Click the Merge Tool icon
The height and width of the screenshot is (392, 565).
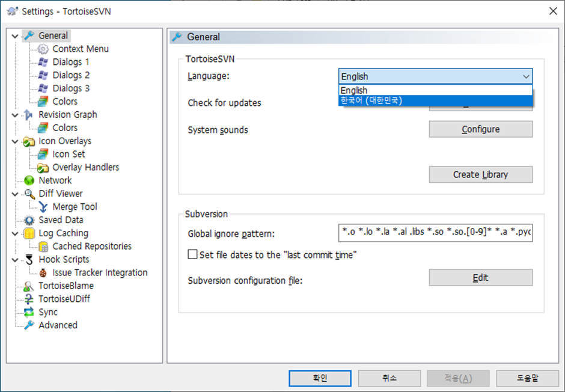point(43,207)
